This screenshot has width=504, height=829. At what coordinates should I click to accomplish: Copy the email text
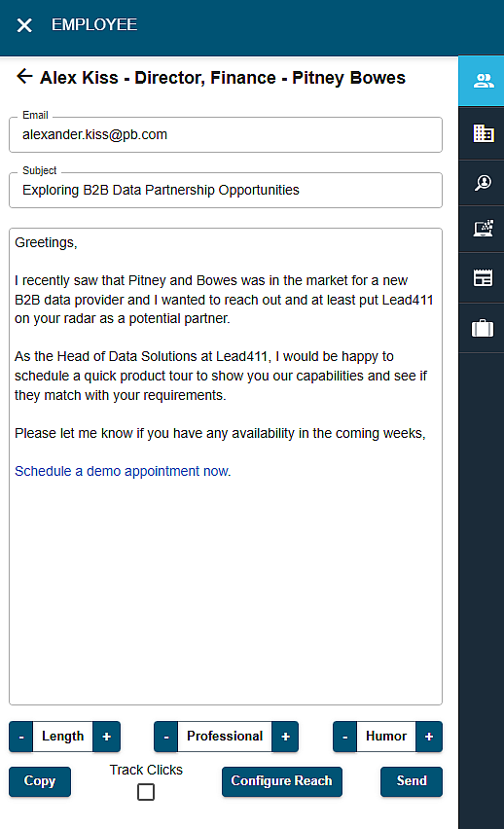point(40,781)
